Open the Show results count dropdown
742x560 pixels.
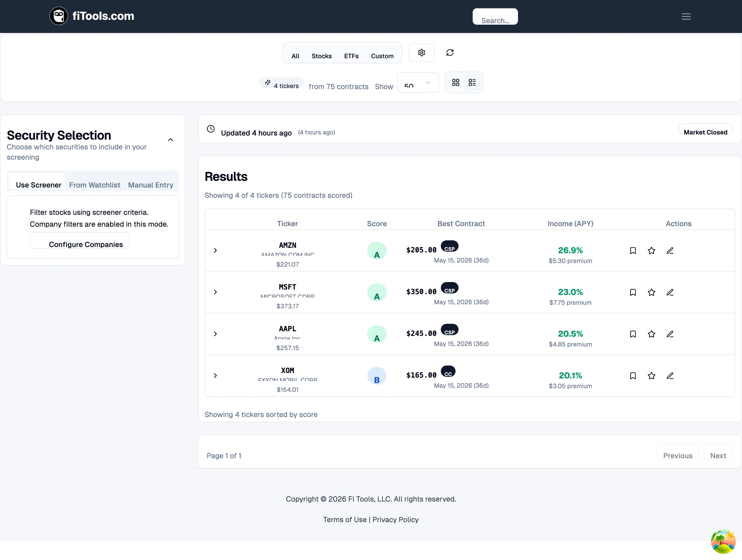[x=418, y=82]
